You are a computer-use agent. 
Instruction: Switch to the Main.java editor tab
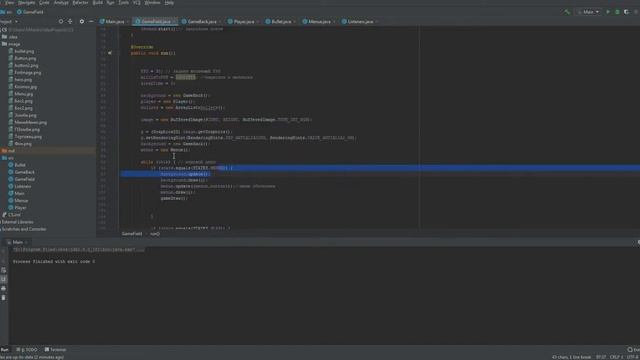click(x=114, y=21)
